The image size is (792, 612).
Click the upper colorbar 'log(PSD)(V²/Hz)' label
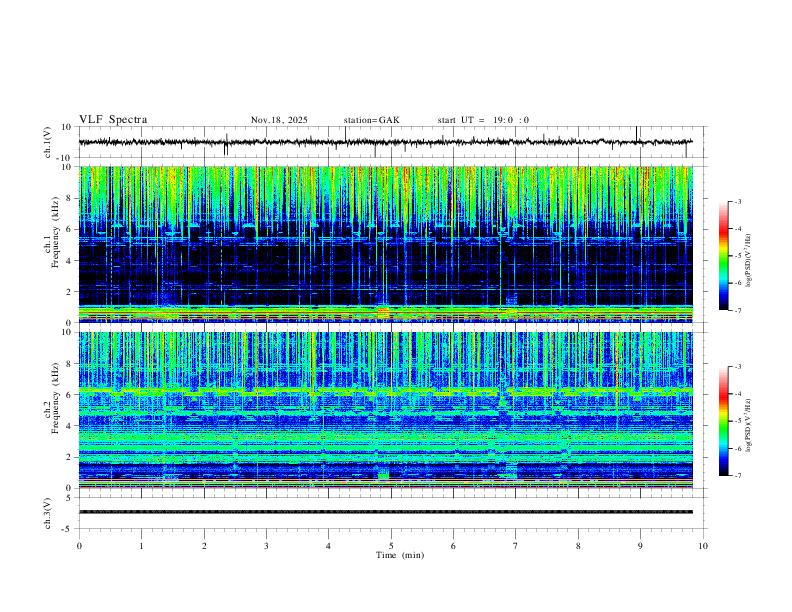tap(749, 261)
